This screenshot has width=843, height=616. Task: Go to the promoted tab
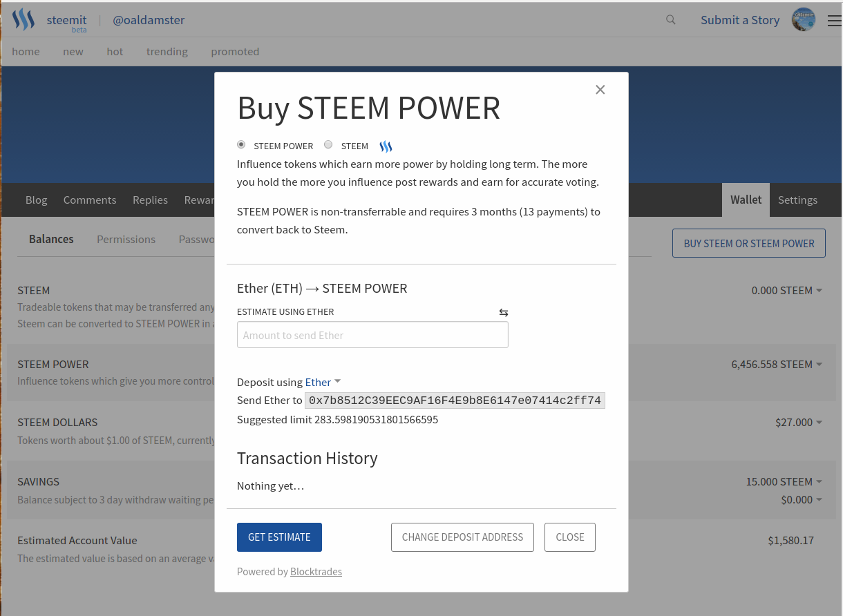[235, 52]
